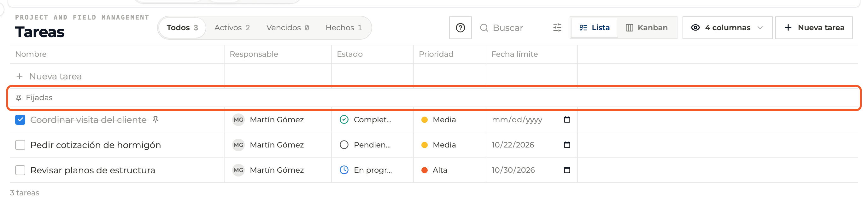Check the Pedir cotización de hormigón checkbox
This screenshot has width=868, height=208.
click(20, 145)
